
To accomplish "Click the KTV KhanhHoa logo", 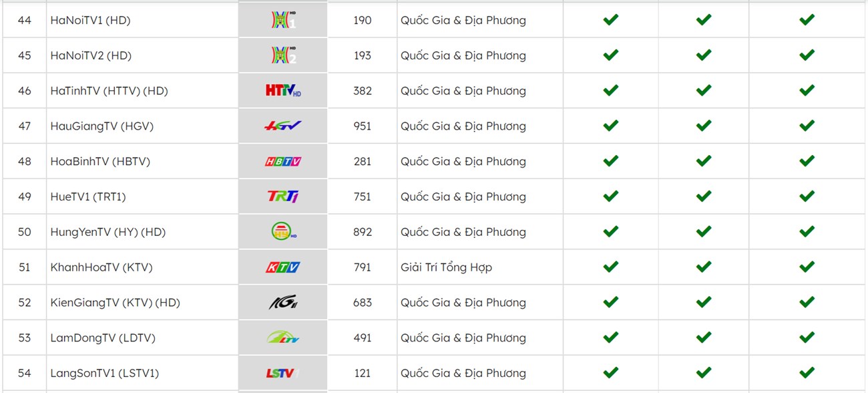I will [x=283, y=267].
